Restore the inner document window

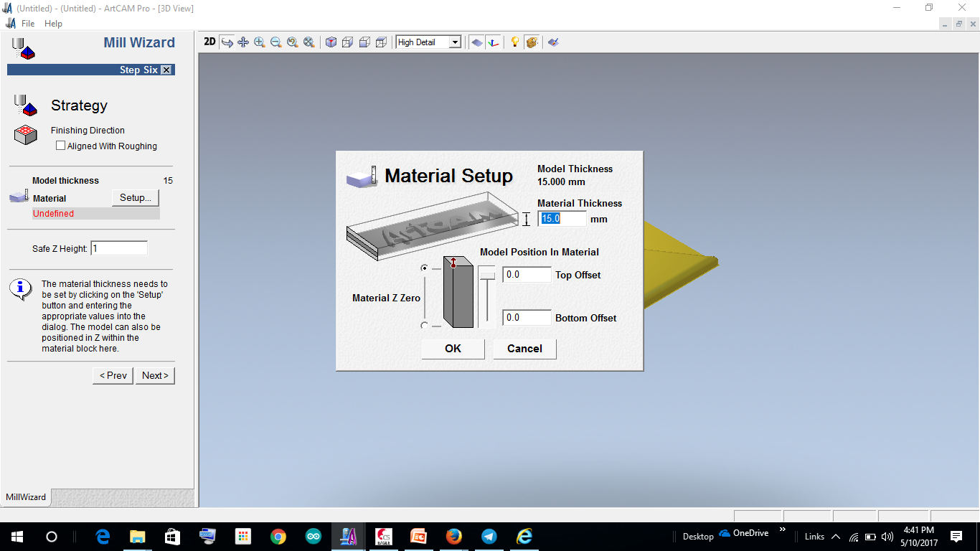coord(959,24)
